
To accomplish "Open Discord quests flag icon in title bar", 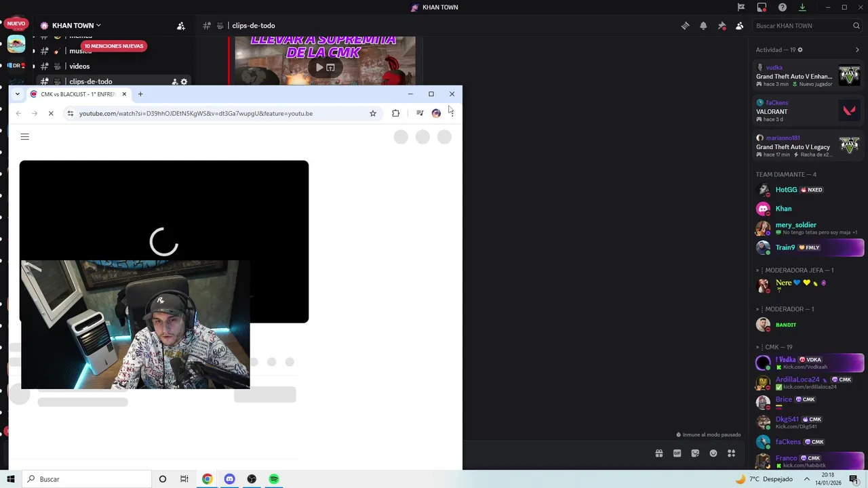I will point(741,7).
